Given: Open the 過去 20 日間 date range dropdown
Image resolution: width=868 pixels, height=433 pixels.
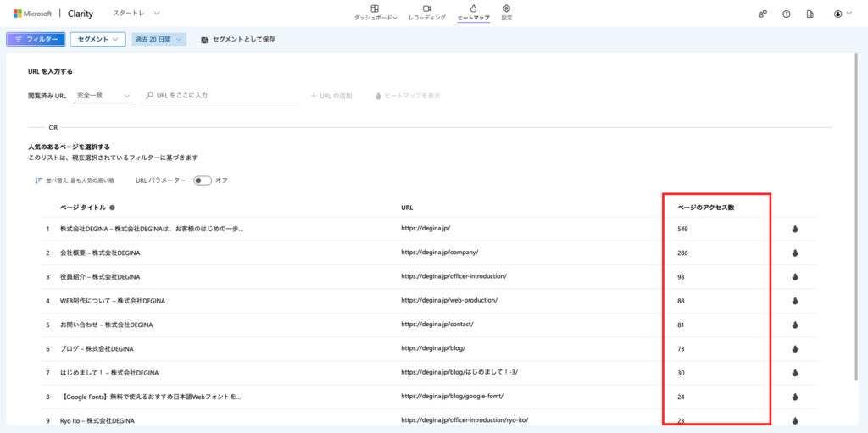Looking at the screenshot, I should (x=159, y=39).
